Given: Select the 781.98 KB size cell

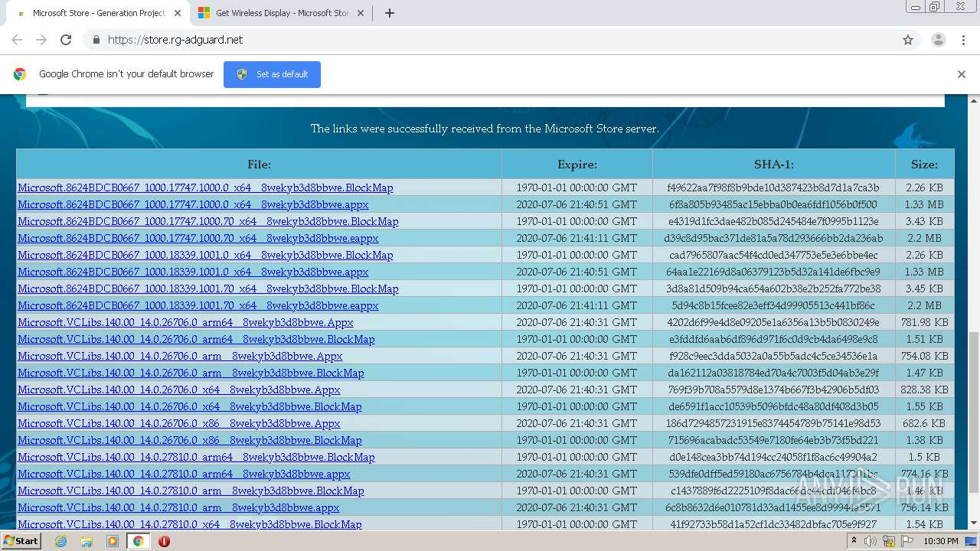Looking at the screenshot, I should point(924,322).
